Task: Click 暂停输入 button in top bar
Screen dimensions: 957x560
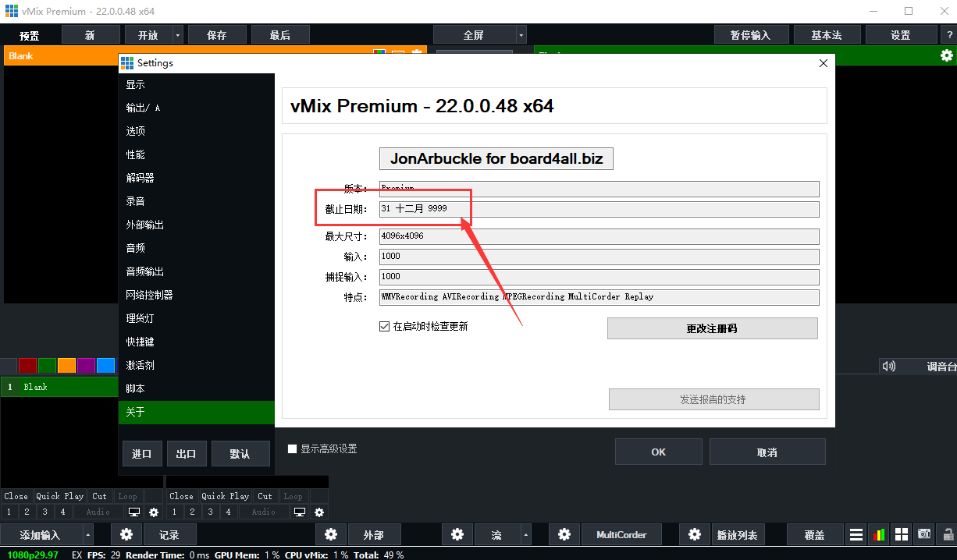Action: click(x=751, y=35)
